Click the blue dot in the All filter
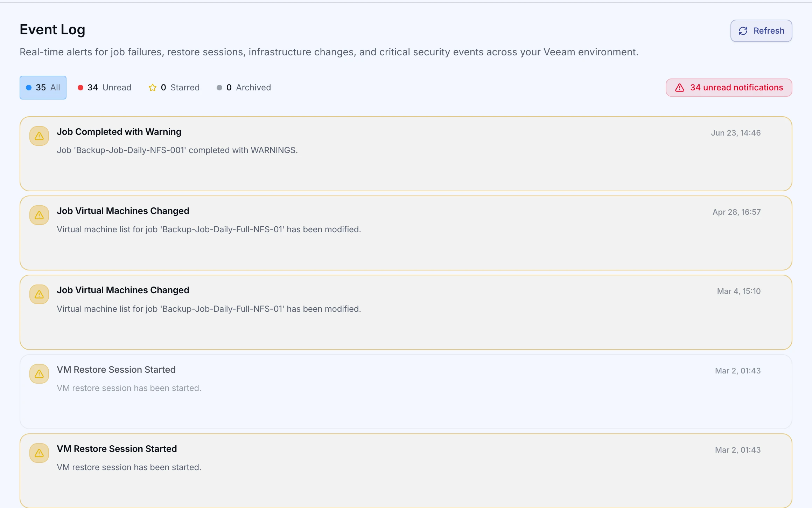812x508 pixels. [x=29, y=88]
